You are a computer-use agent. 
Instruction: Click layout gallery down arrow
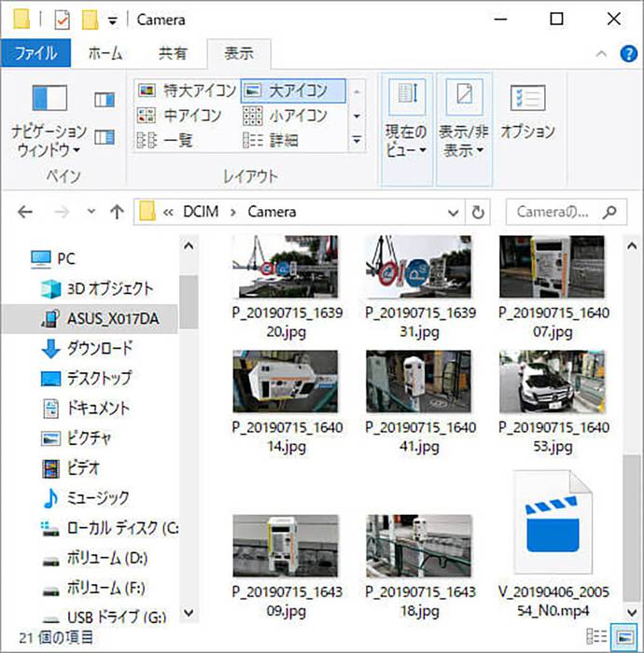click(357, 116)
